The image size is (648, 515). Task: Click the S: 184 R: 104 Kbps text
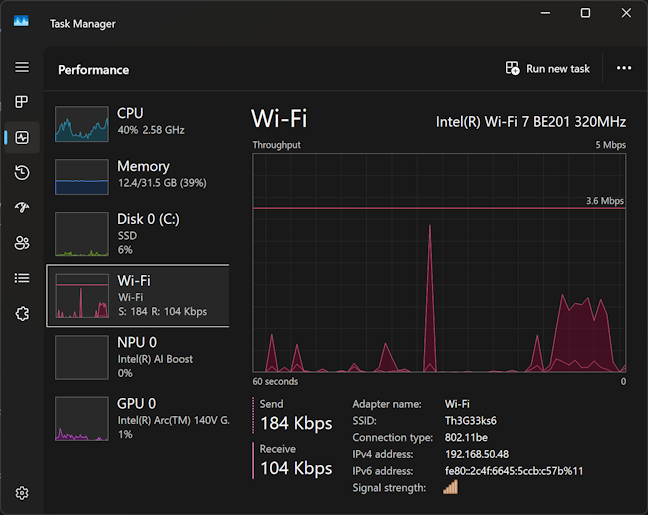162,311
